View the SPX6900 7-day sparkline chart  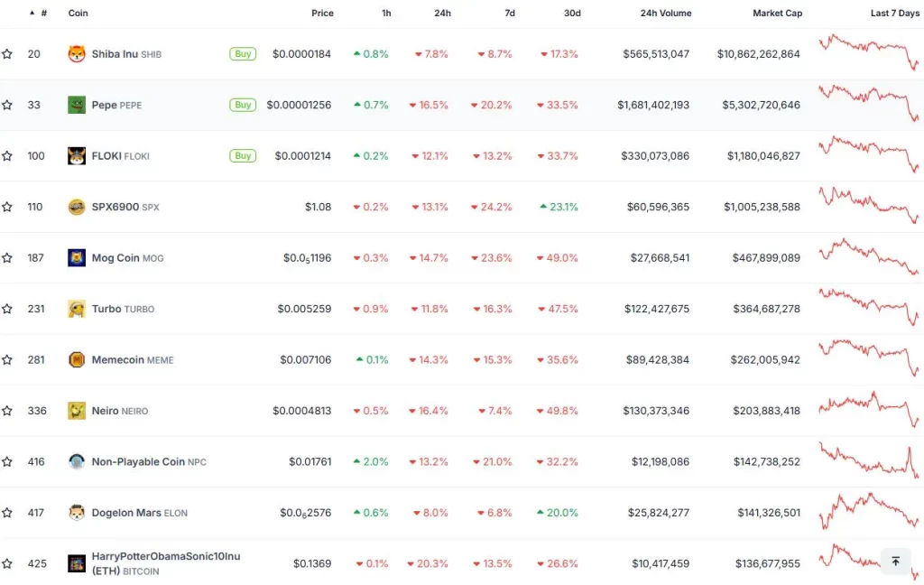click(x=869, y=205)
